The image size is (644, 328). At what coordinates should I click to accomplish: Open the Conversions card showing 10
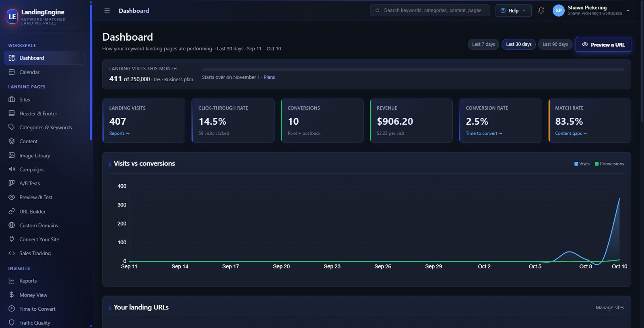(x=322, y=120)
